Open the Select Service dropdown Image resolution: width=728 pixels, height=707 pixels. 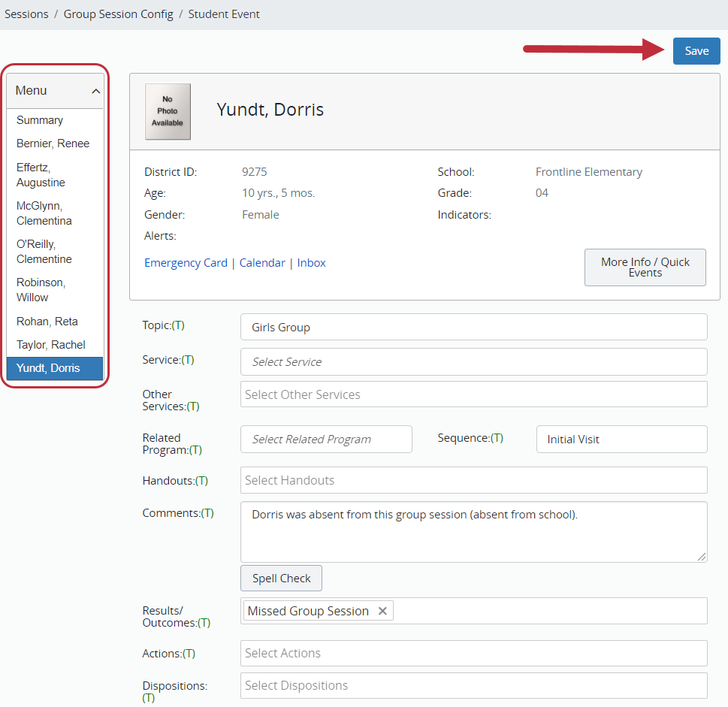coord(473,361)
